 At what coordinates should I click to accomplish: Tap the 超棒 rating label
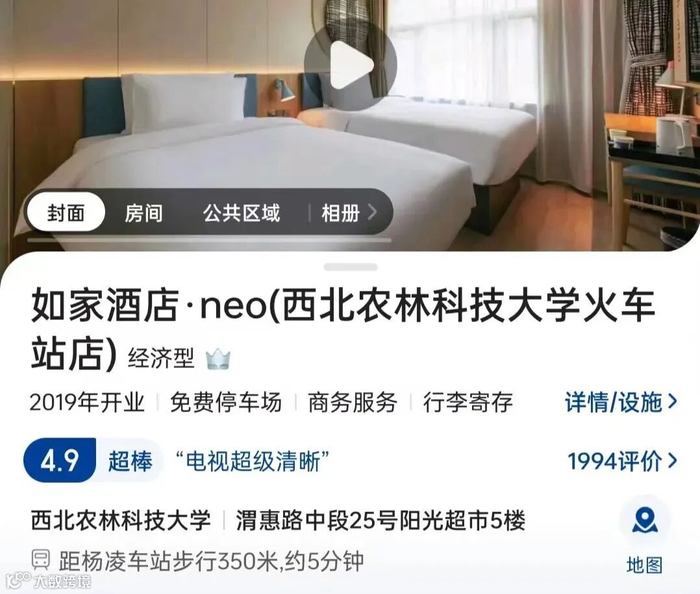click(130, 461)
